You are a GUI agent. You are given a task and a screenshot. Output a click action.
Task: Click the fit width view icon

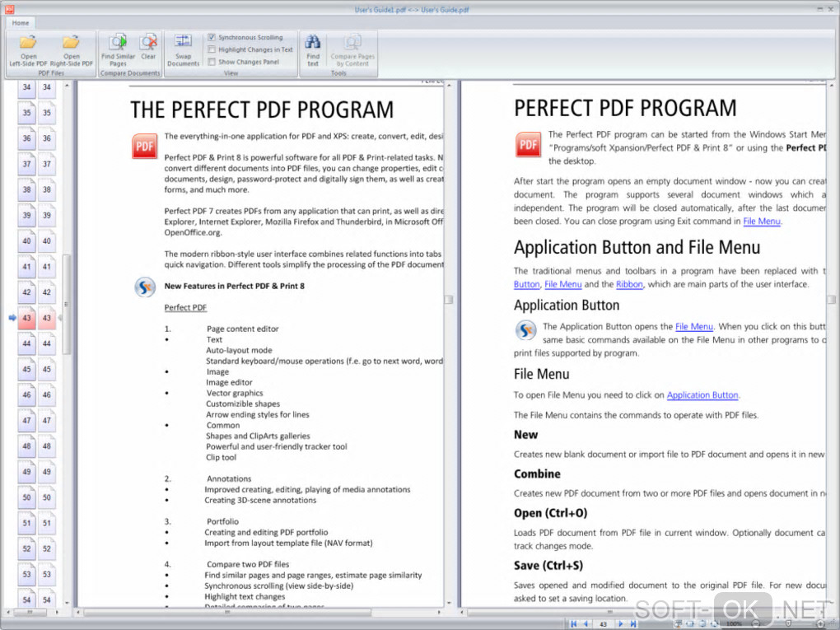coord(690,623)
